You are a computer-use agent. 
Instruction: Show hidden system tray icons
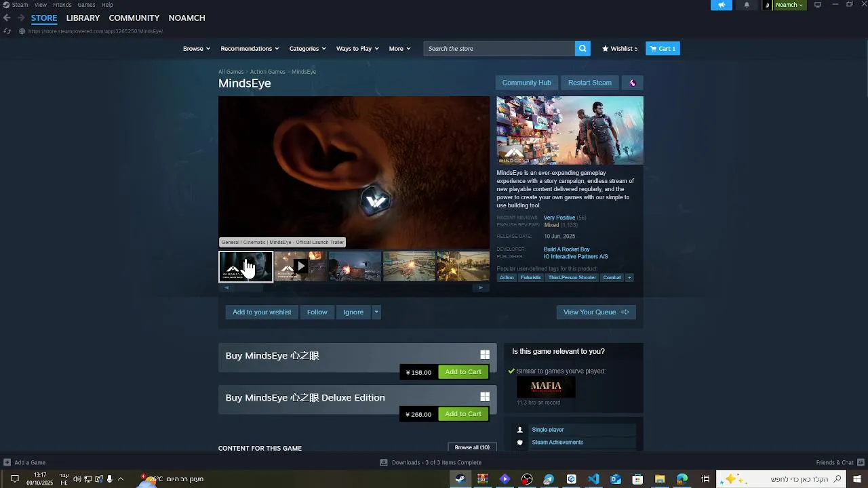click(121, 479)
